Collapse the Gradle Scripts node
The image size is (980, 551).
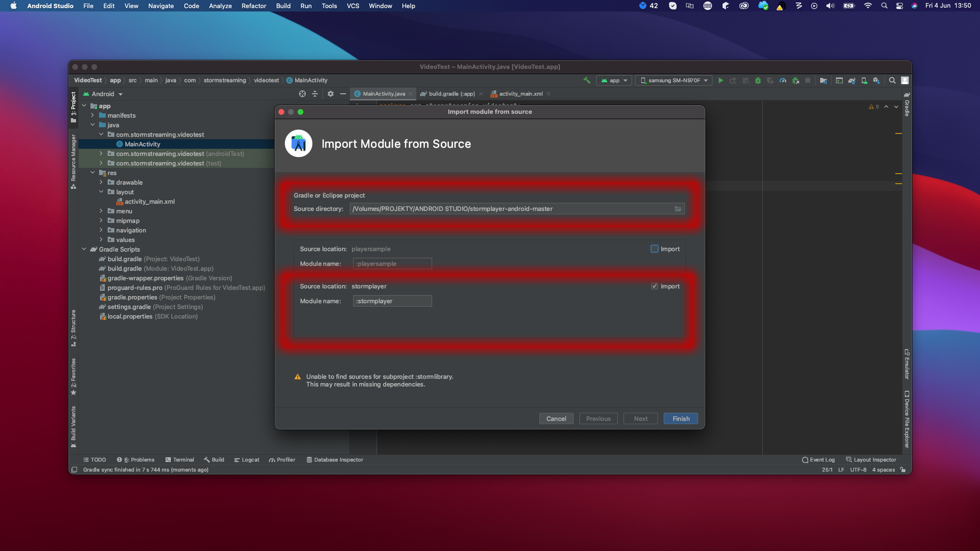point(84,249)
